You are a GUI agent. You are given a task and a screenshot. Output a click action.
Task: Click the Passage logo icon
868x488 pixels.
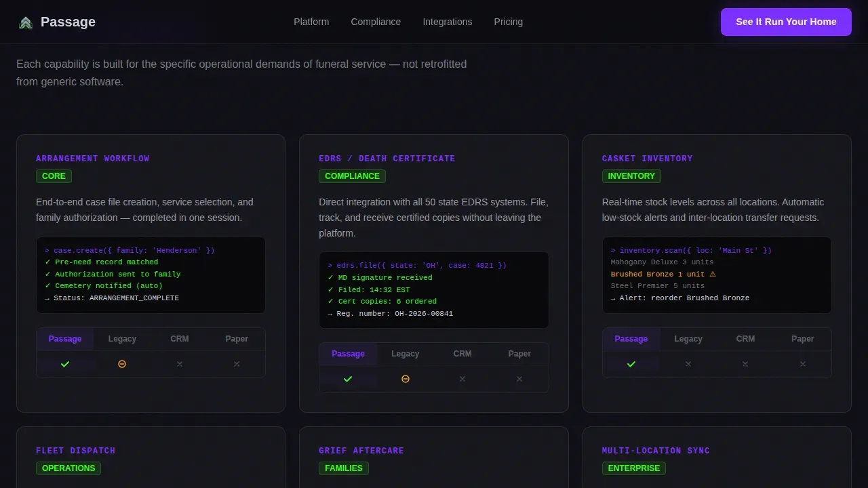click(x=26, y=22)
